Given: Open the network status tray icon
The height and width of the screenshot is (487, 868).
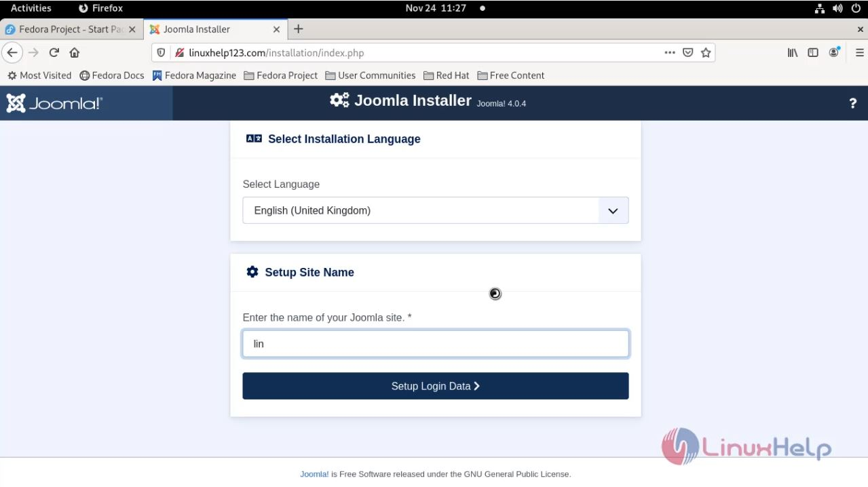Looking at the screenshot, I should tap(820, 8).
